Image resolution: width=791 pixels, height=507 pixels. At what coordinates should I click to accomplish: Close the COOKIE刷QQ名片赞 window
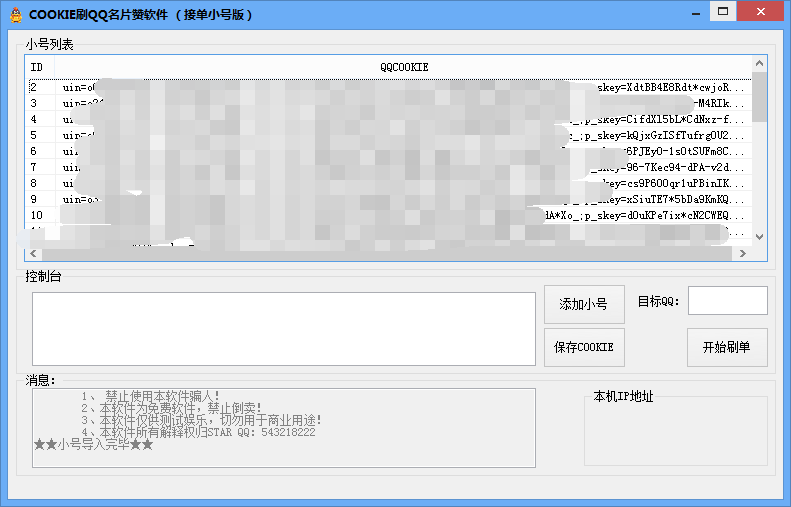coord(761,11)
